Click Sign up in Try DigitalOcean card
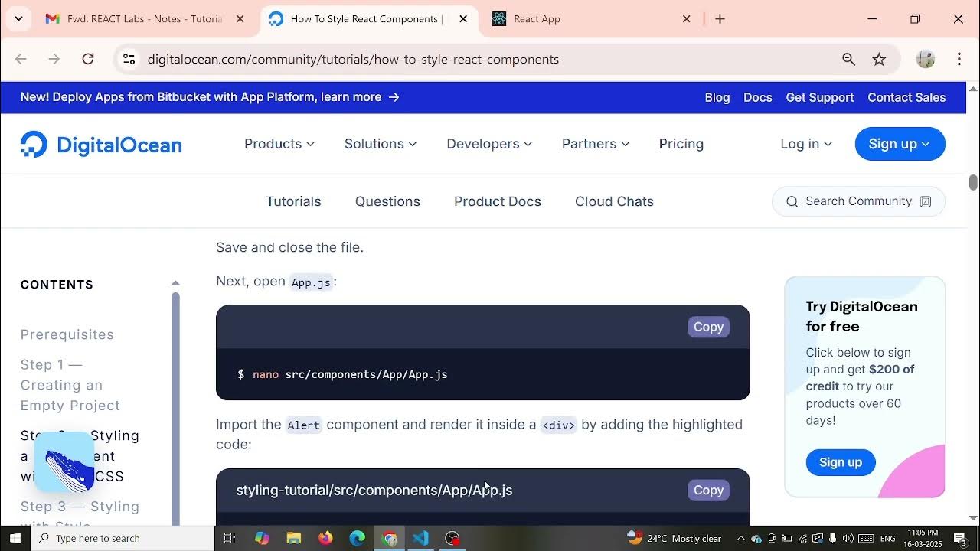980x551 pixels. pyautogui.click(x=841, y=462)
